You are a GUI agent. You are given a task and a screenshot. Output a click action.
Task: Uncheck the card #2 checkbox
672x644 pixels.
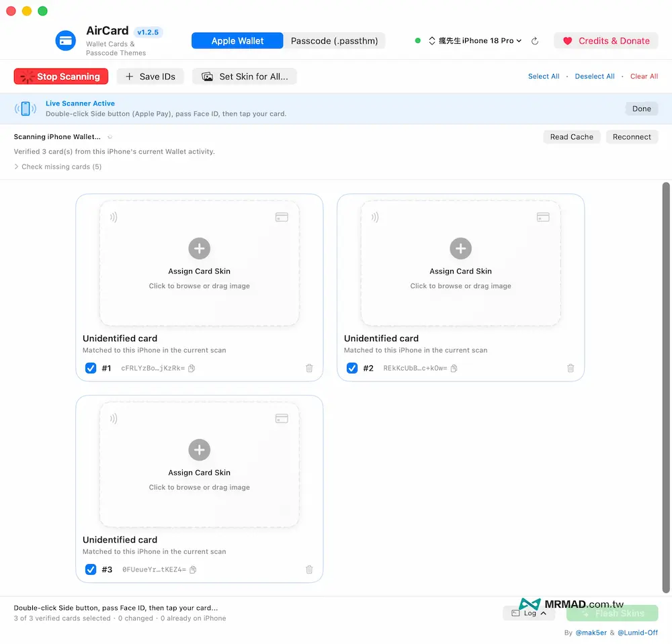(x=352, y=368)
